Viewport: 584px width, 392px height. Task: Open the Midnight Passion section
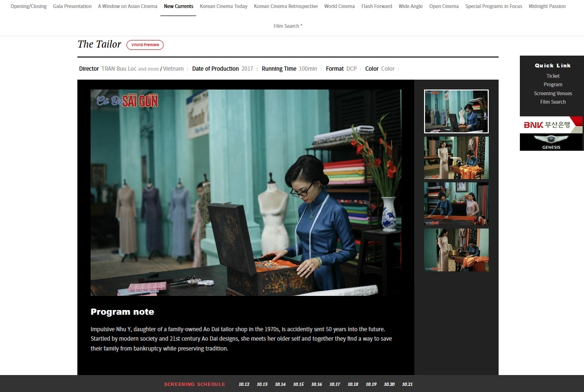point(547,7)
